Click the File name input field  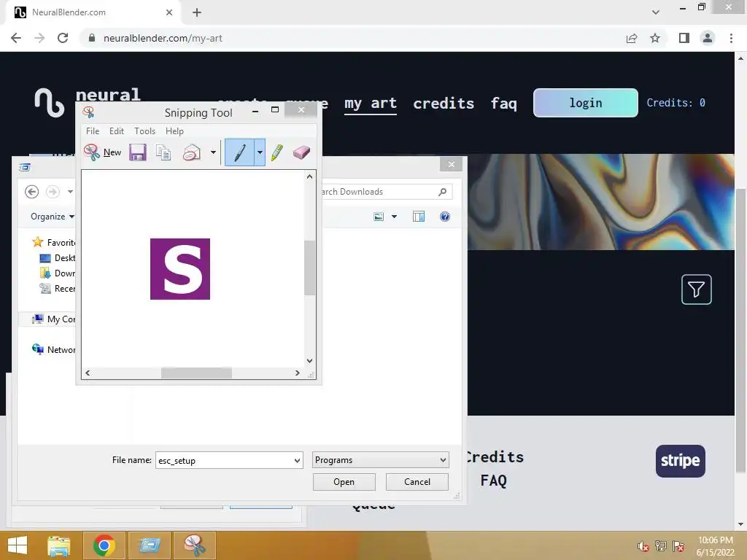[224, 461]
